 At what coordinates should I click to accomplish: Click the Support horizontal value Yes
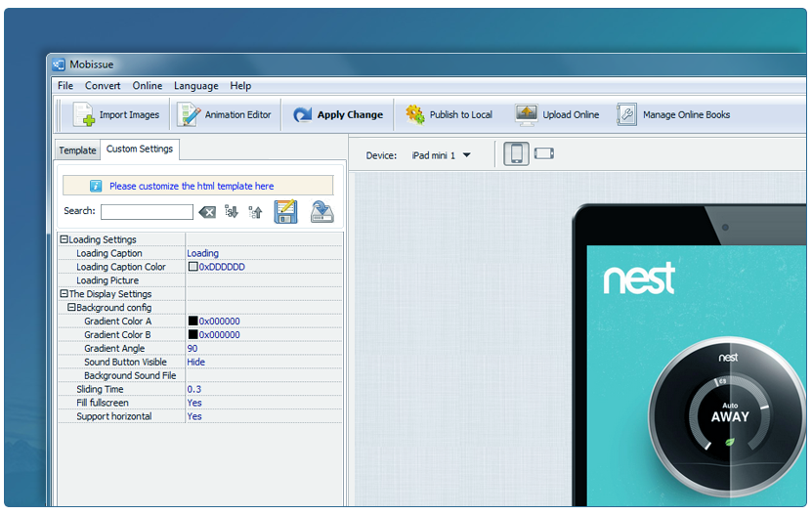tap(194, 416)
